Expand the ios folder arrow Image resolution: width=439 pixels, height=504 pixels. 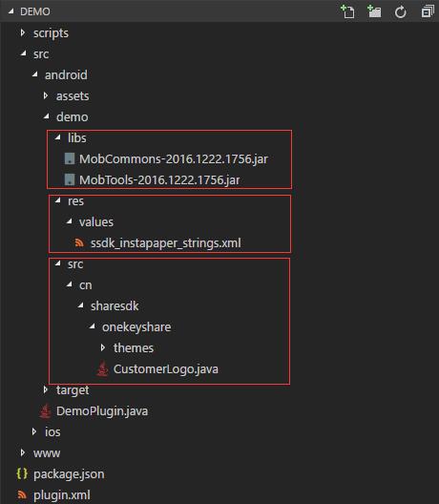click(34, 431)
